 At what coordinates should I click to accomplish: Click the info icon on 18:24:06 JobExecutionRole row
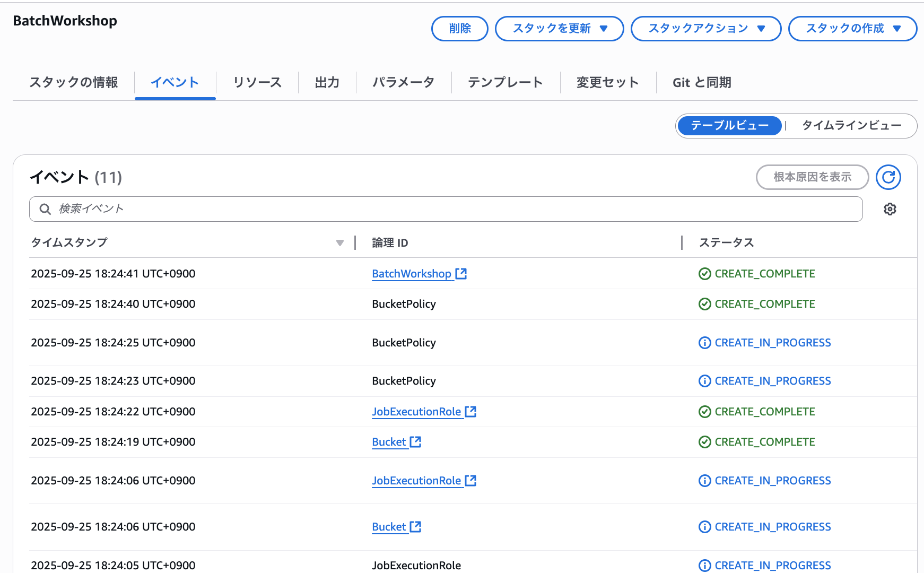[x=705, y=481]
